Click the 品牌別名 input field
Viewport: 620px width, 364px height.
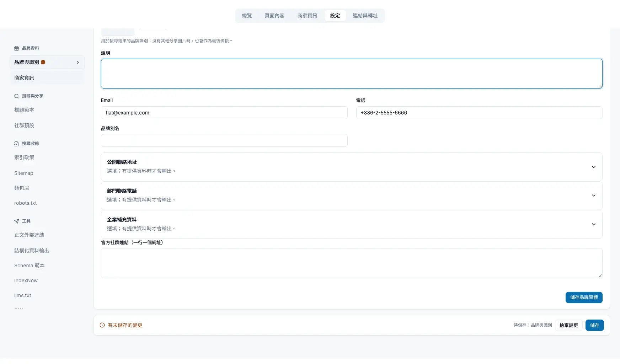pos(224,140)
